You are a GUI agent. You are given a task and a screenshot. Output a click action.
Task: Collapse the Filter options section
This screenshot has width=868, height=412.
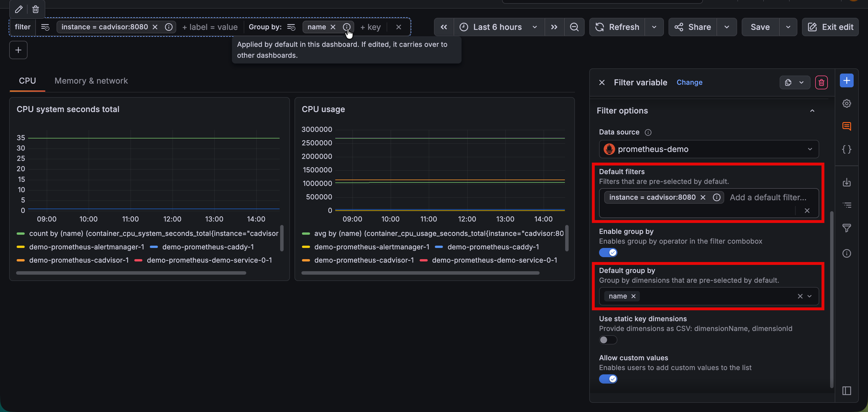[x=812, y=111]
